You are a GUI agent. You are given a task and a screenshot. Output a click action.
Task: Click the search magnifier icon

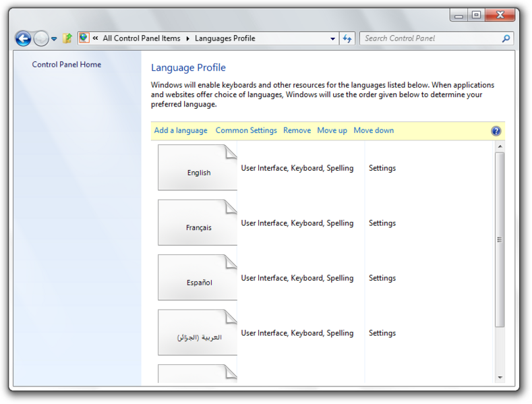coord(506,38)
